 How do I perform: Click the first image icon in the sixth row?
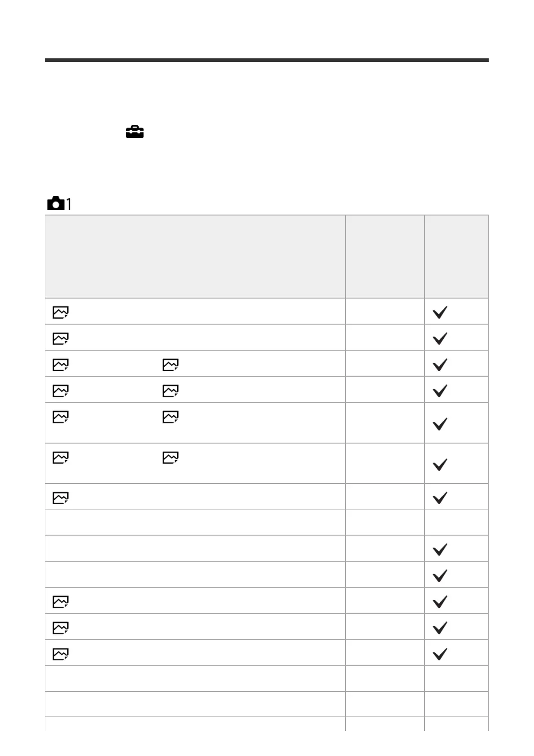pyautogui.click(x=61, y=457)
